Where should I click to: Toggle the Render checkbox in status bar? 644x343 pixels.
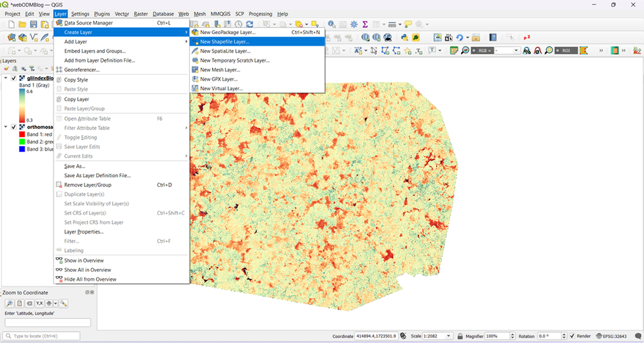(572, 336)
